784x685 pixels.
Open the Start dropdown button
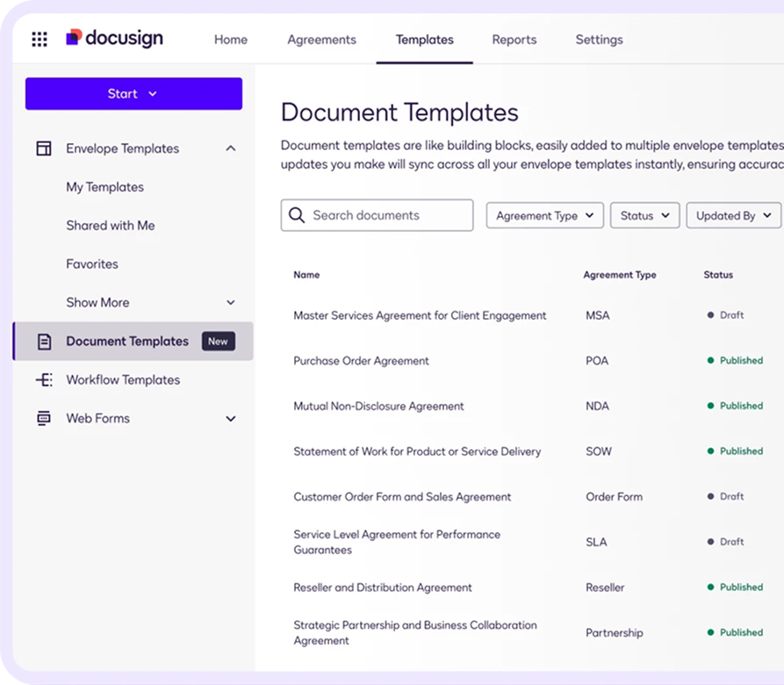coord(133,94)
